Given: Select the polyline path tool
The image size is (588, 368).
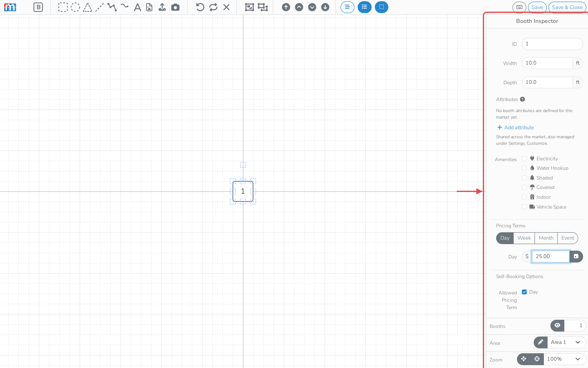Looking at the screenshot, I should click(112, 7).
